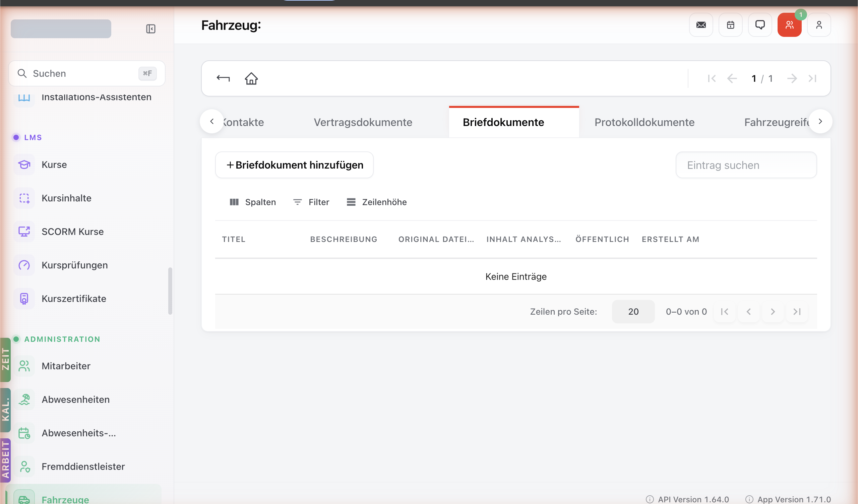Sort by ORIGINAL DATEI column header

tap(436, 239)
